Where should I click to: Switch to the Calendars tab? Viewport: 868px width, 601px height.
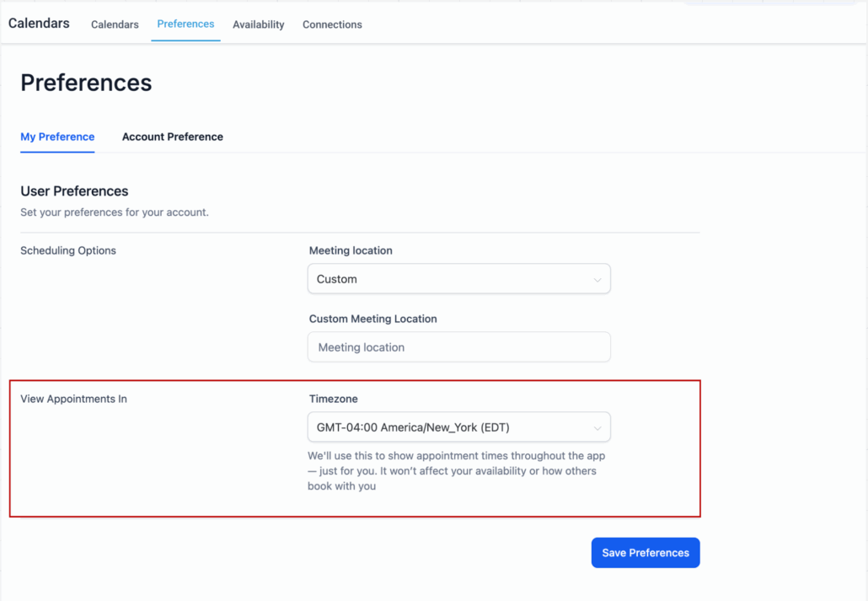[115, 24]
